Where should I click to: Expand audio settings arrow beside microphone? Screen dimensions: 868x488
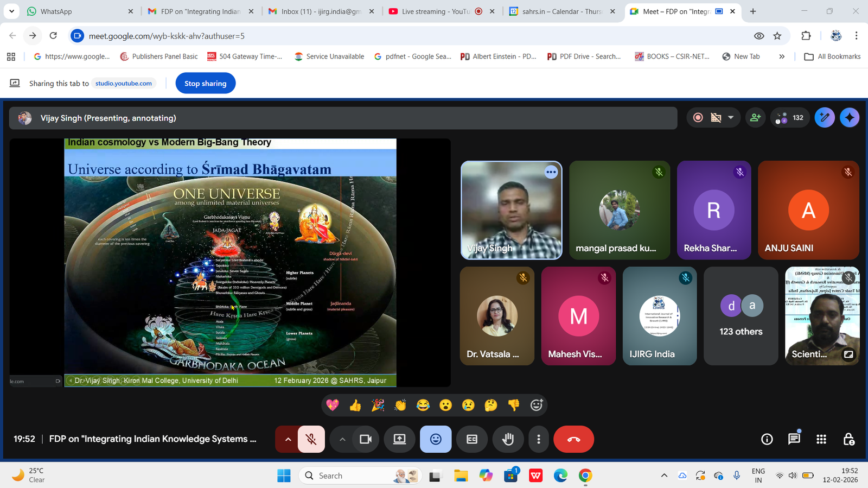(x=288, y=439)
